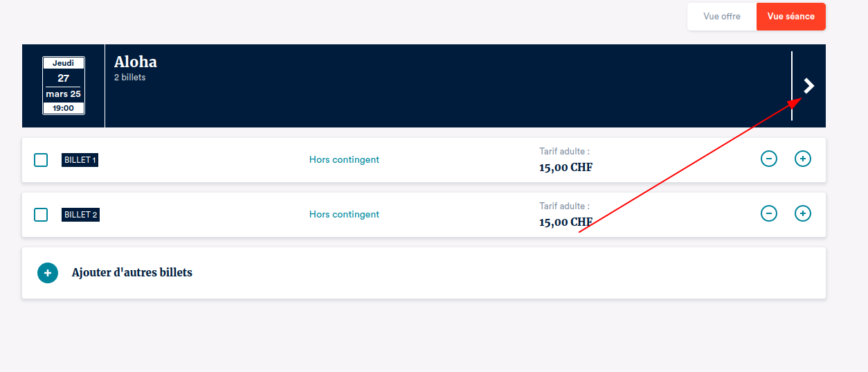
Task: Click the Billet 1 adult price
Action: [566, 168]
